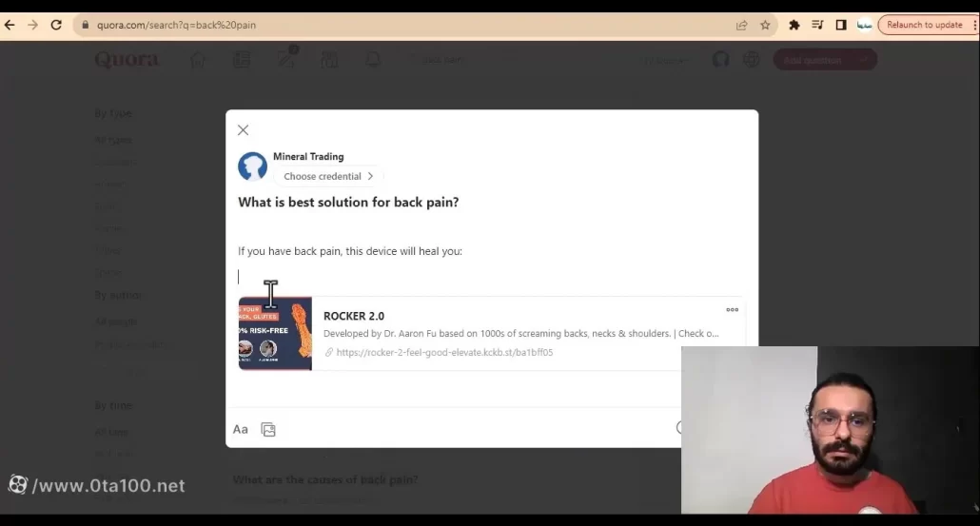The width and height of the screenshot is (980, 526).
Task: Open the ROCKER 2.0 link card options
Action: click(732, 310)
